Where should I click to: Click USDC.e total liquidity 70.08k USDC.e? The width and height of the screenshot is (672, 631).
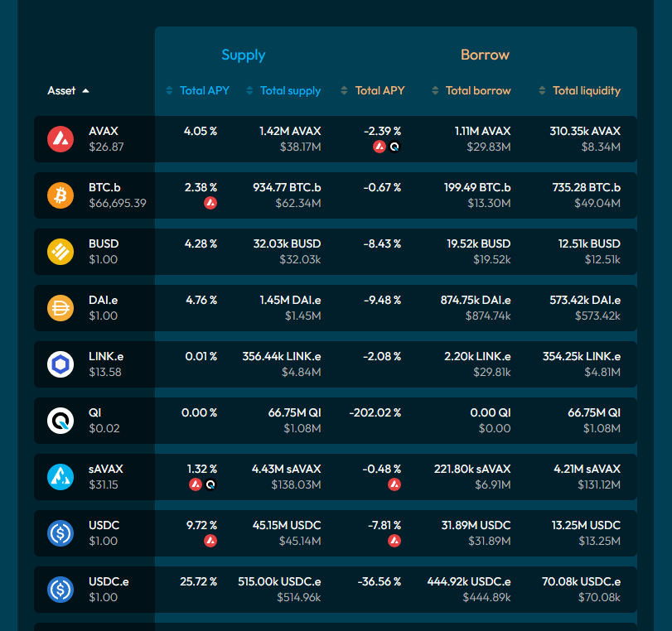(581, 582)
